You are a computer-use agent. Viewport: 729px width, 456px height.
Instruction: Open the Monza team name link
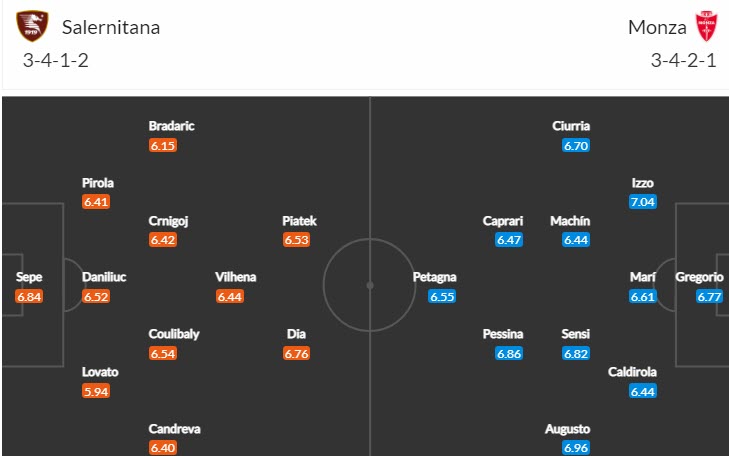[657, 27]
